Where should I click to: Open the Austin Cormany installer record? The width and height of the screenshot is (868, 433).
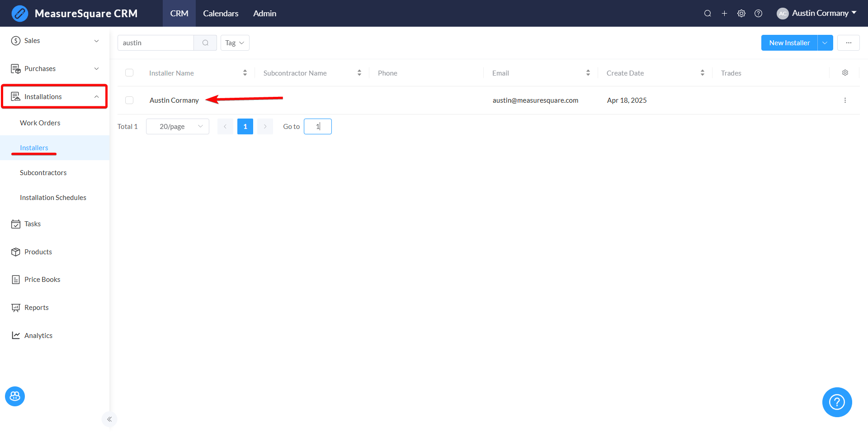point(174,100)
